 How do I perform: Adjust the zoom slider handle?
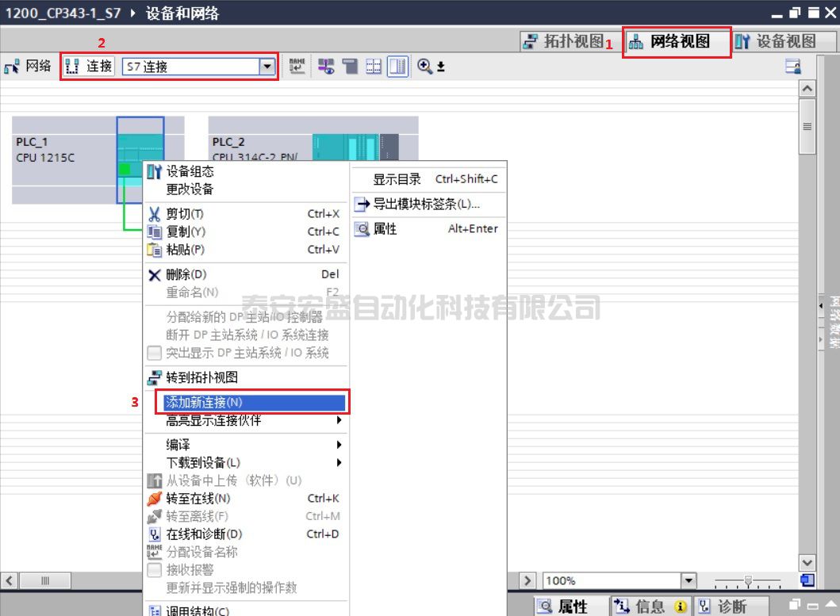[747, 581]
